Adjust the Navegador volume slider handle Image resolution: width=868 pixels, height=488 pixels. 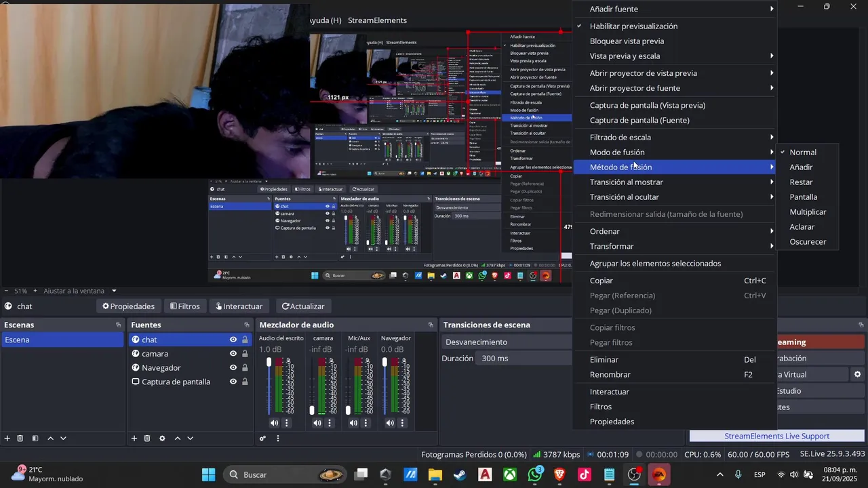(384, 363)
